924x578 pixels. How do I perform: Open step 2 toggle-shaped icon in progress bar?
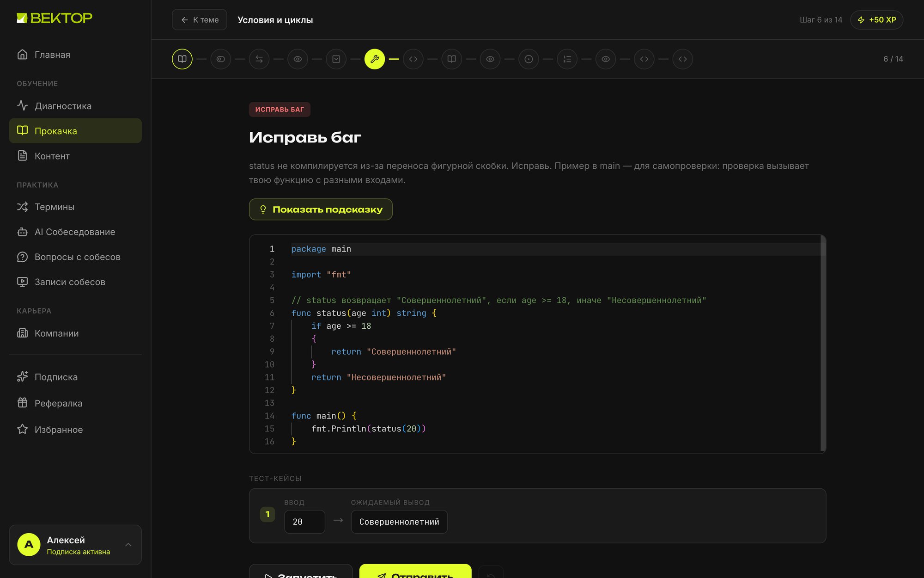point(221,59)
